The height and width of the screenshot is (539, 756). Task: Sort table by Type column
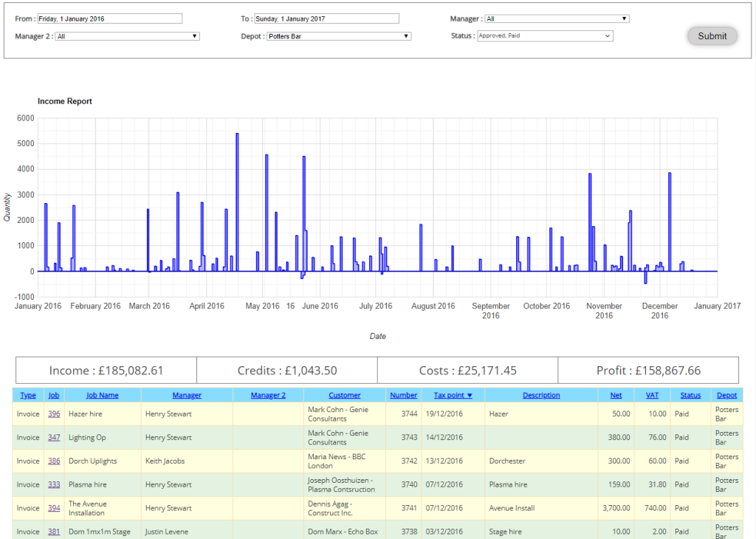coord(28,395)
